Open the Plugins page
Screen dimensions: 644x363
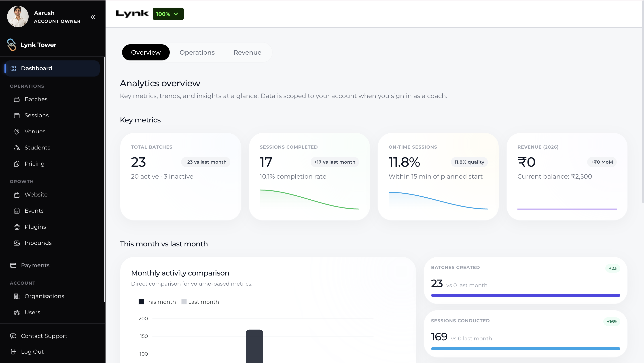[x=35, y=227]
